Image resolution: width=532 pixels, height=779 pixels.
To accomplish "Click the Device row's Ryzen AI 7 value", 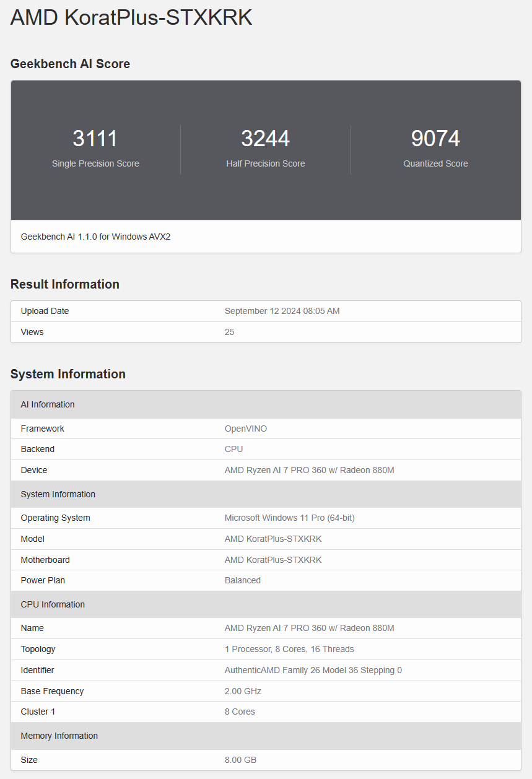I will [x=309, y=470].
